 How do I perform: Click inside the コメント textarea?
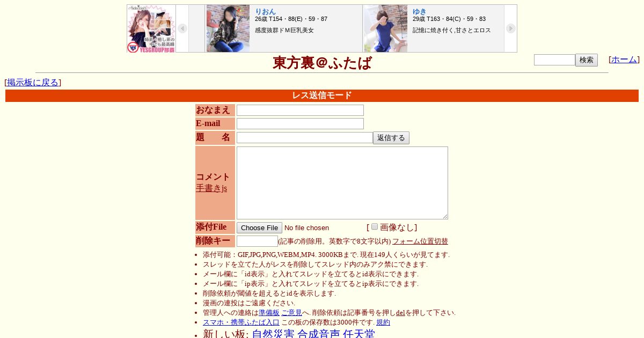(342, 183)
